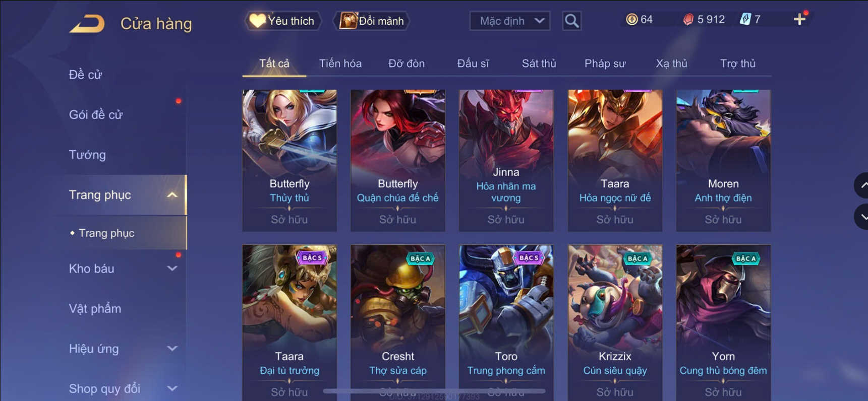Switch to the Pháp sư tab
The height and width of the screenshot is (401, 868).
point(605,63)
